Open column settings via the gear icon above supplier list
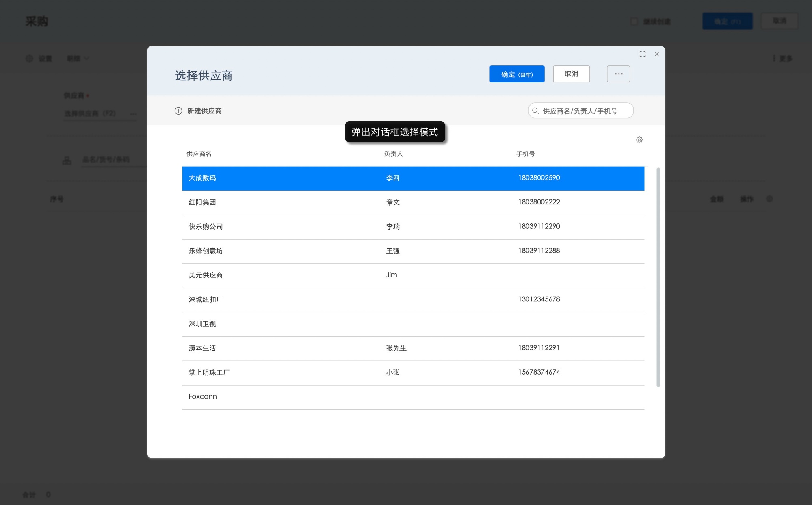812x505 pixels. (x=639, y=139)
